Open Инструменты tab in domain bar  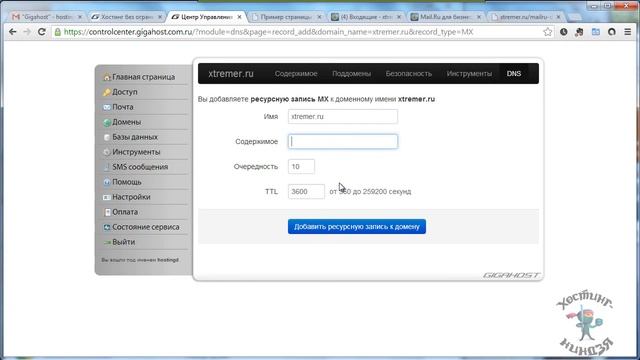tap(469, 73)
